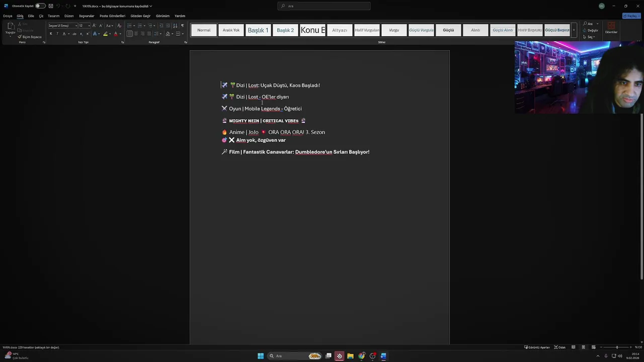Screen dimensions: 644x362
Task: Toggle the Otomatik Kaydet autosave switch
Action: pyautogui.click(x=40, y=6)
